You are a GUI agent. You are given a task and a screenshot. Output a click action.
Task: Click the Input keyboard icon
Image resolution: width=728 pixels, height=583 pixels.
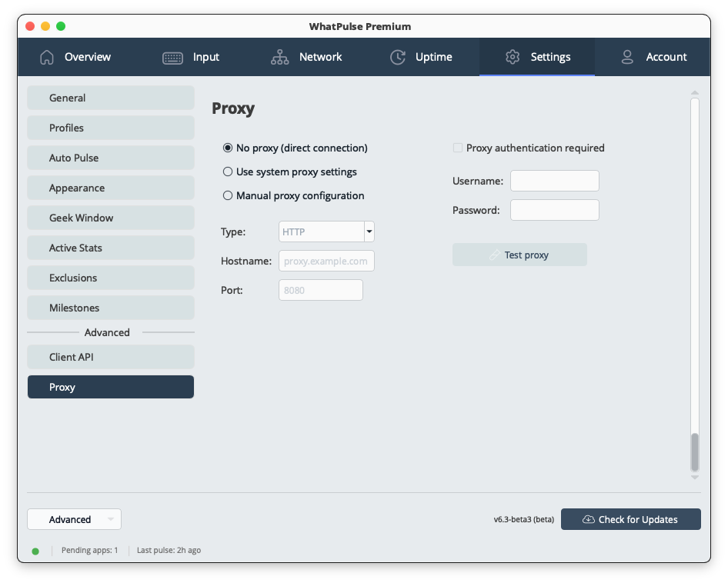coord(172,58)
